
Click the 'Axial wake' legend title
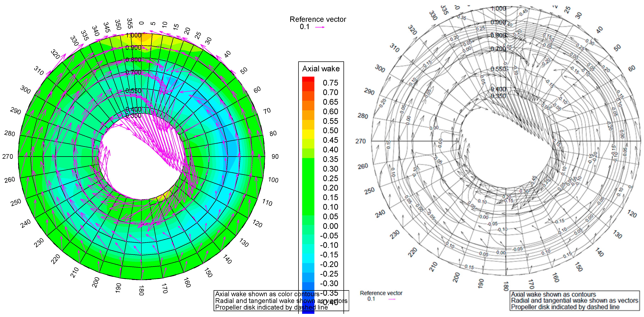(x=321, y=69)
